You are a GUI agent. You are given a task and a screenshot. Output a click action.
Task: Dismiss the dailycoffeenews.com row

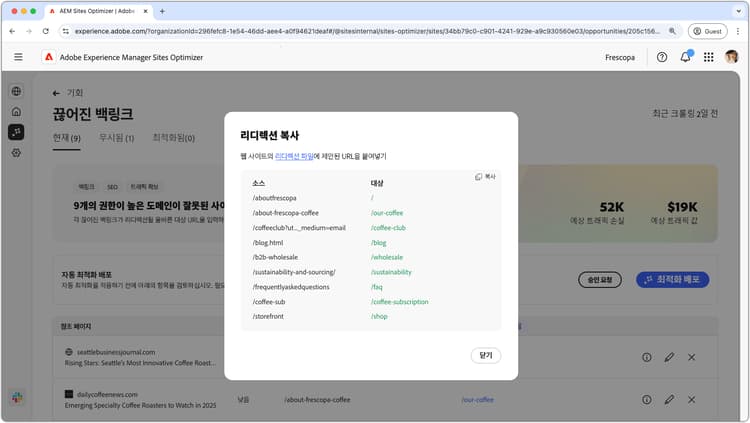point(692,399)
